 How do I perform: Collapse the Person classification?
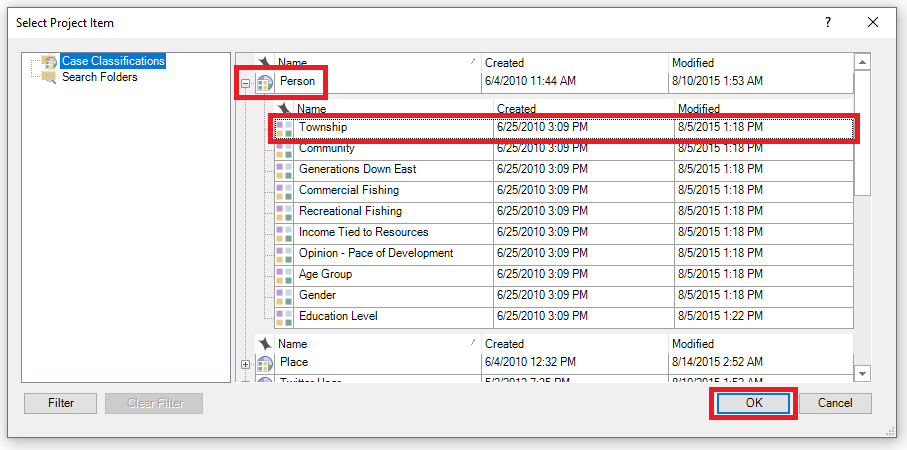click(x=245, y=84)
